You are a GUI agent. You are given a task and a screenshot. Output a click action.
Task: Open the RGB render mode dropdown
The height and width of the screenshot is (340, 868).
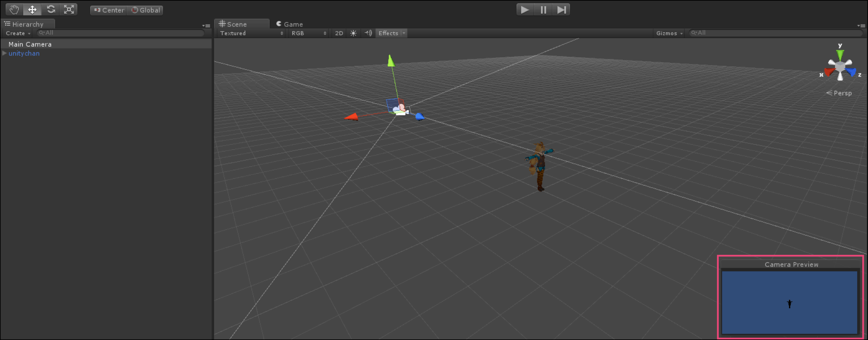point(309,33)
